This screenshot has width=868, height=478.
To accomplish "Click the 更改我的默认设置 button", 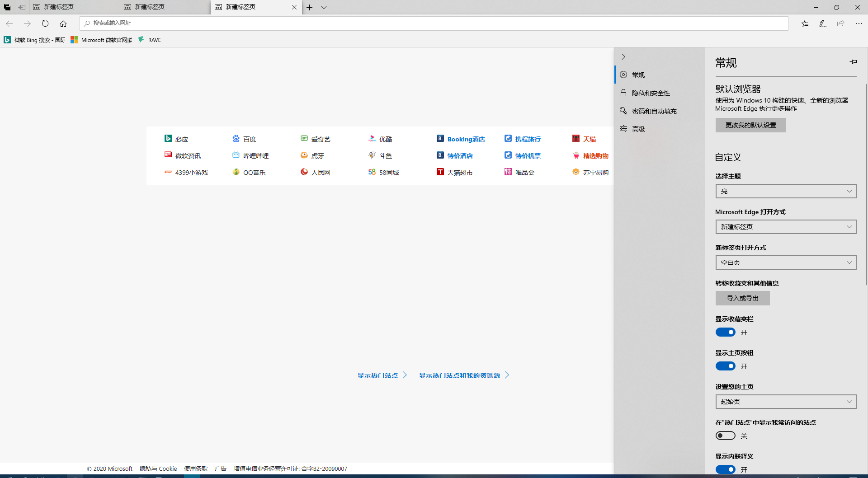I will point(750,125).
